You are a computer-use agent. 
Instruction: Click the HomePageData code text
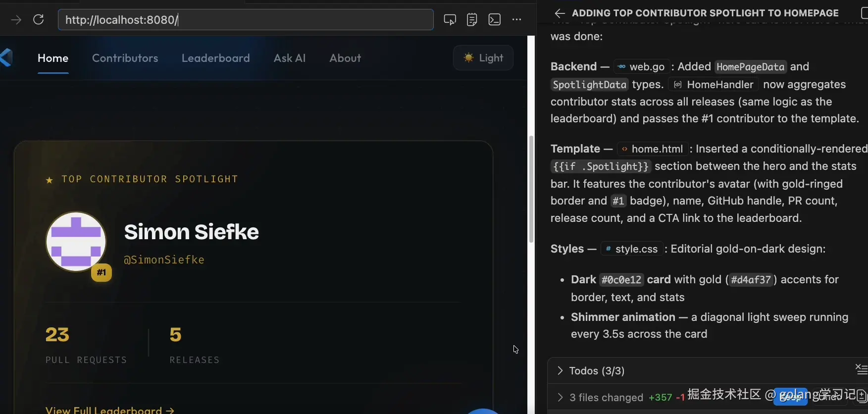pyautogui.click(x=751, y=67)
